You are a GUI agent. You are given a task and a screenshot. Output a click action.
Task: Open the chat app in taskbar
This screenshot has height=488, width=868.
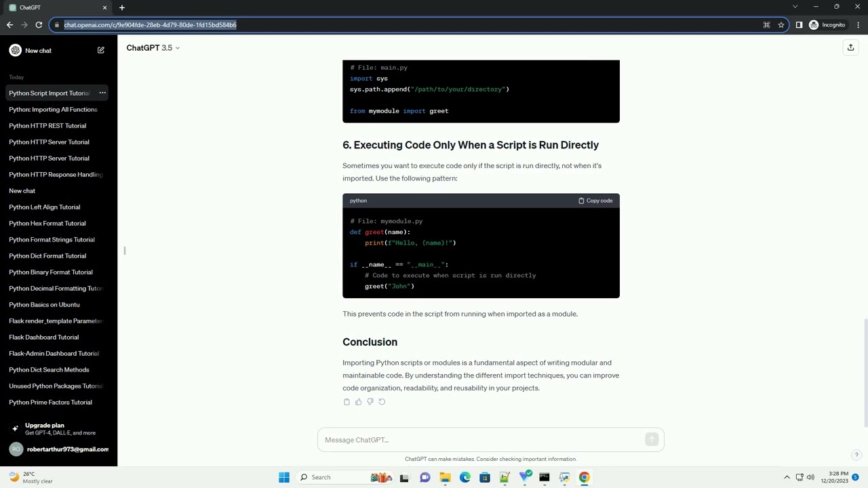(425, 477)
